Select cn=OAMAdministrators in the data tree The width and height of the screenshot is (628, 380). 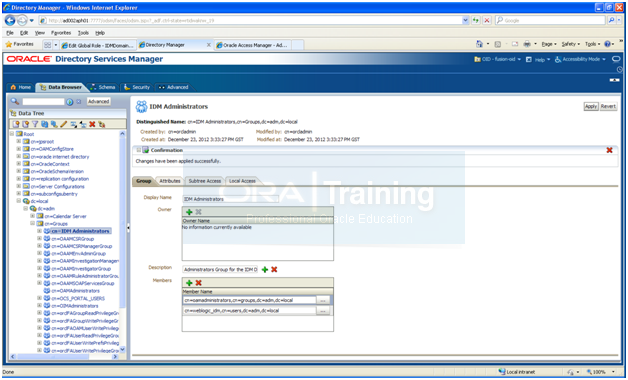point(75,291)
